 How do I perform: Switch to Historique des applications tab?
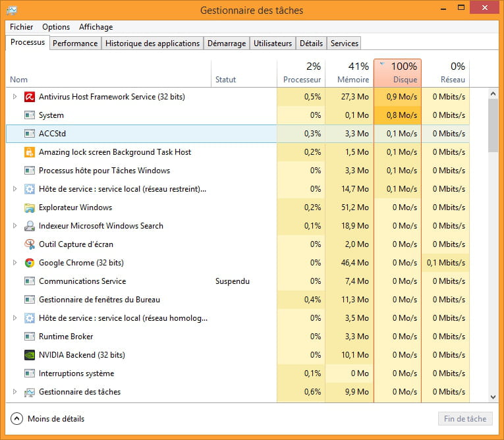[x=152, y=43]
